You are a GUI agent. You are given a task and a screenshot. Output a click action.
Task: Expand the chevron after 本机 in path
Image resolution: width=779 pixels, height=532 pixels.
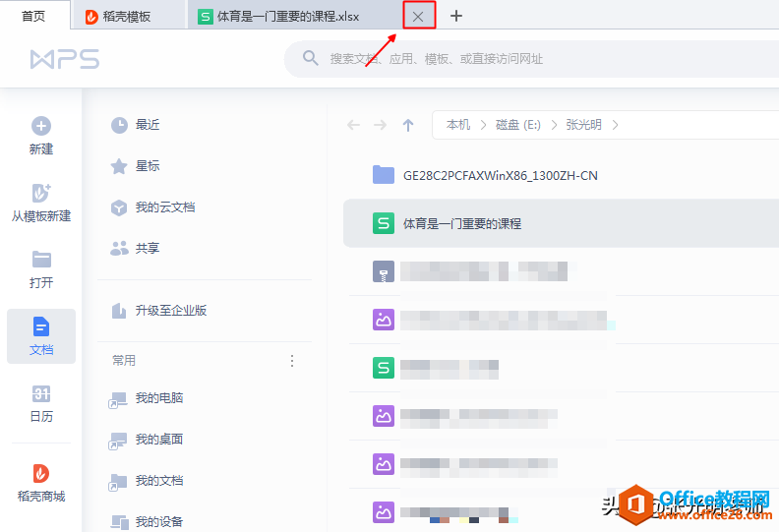(483, 125)
